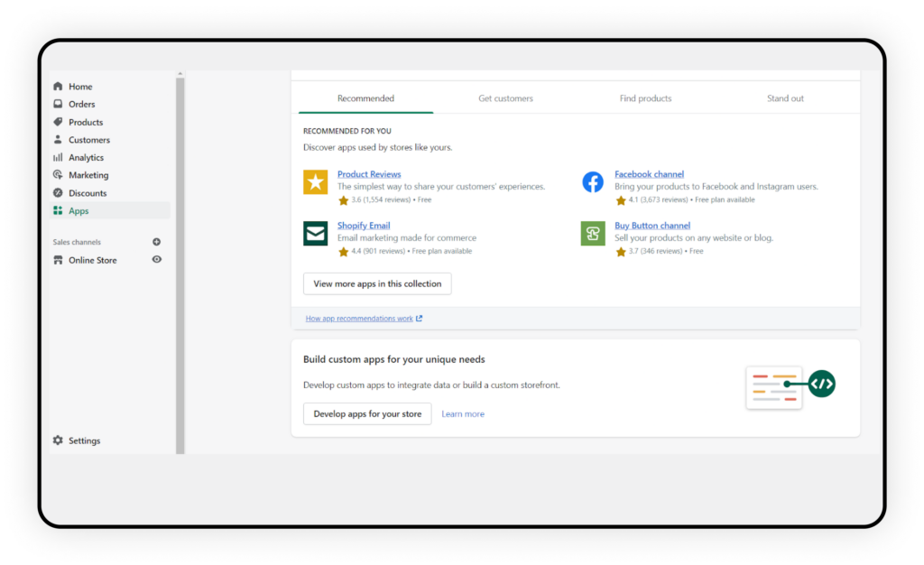Viewport: 924px width, 565px height.
Task: Click the sidebar vertical scrollbar
Action: tap(180, 265)
